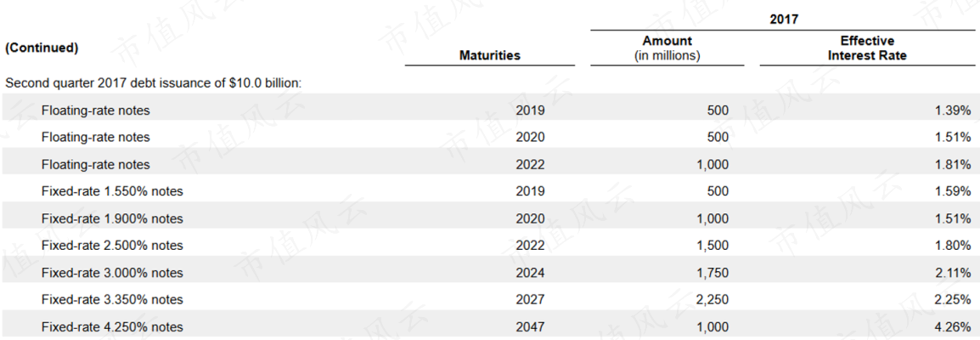Click the 4.26% interest rate cell

[x=955, y=326]
